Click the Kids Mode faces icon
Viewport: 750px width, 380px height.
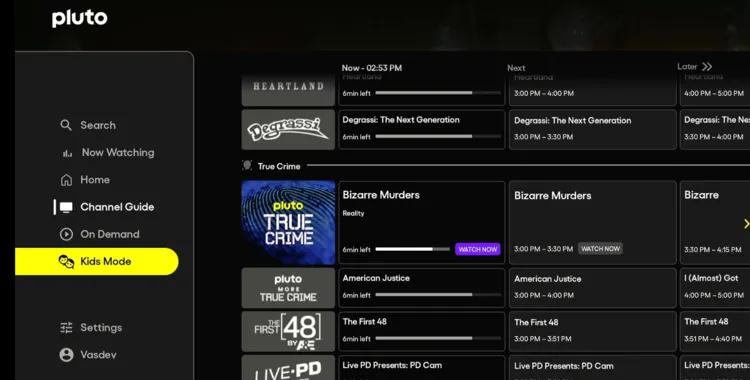coord(66,262)
